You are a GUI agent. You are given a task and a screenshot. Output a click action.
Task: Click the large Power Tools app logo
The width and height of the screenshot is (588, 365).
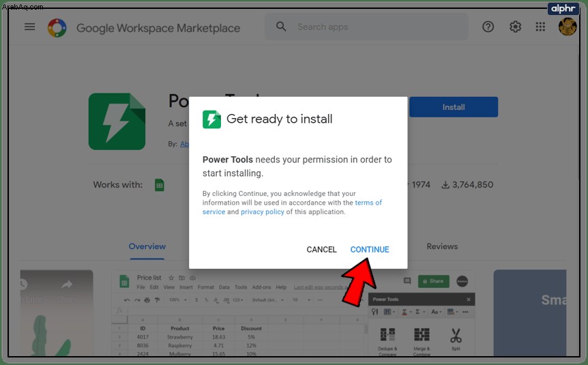pos(117,121)
